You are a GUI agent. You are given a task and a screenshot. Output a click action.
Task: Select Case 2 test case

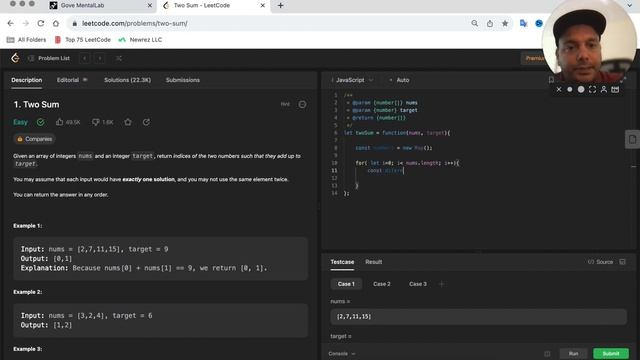(x=382, y=284)
